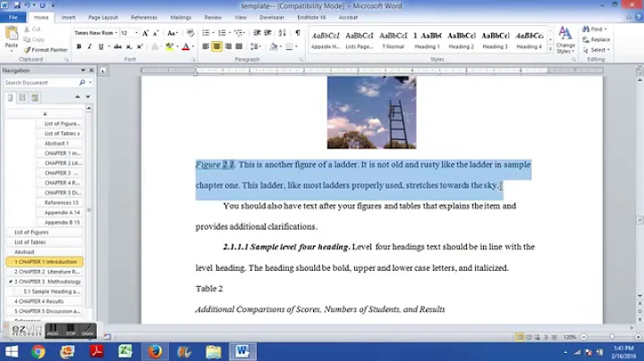Image resolution: width=644 pixels, height=361 pixels.
Task: Click the Replace button
Action: 596,40
